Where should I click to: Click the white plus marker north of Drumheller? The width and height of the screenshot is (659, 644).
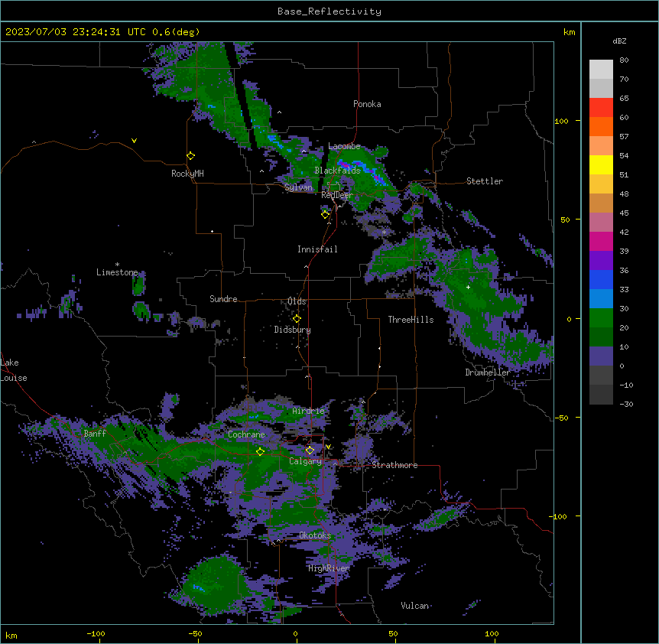tap(468, 287)
